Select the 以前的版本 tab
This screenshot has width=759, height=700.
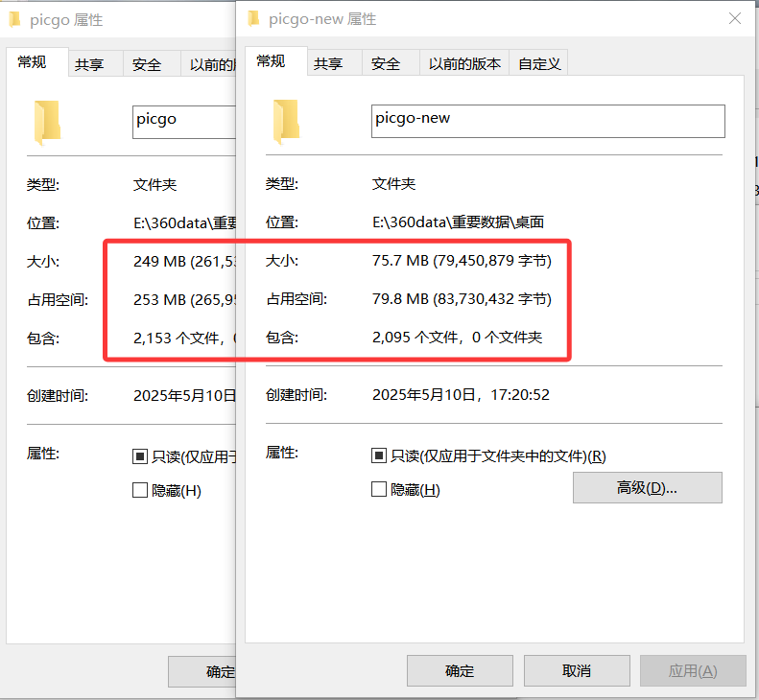pyautogui.click(x=464, y=64)
